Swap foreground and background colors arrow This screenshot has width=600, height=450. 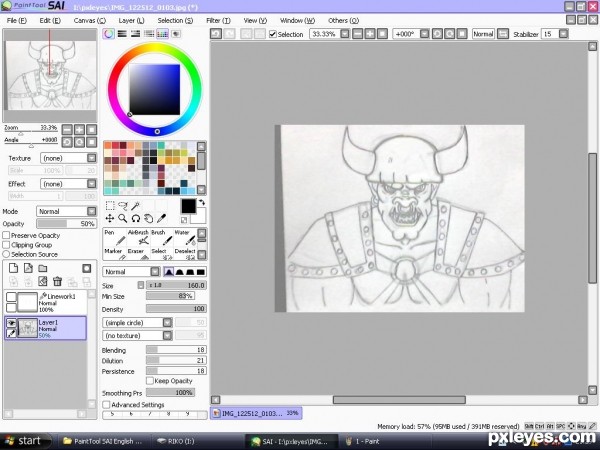point(202,202)
